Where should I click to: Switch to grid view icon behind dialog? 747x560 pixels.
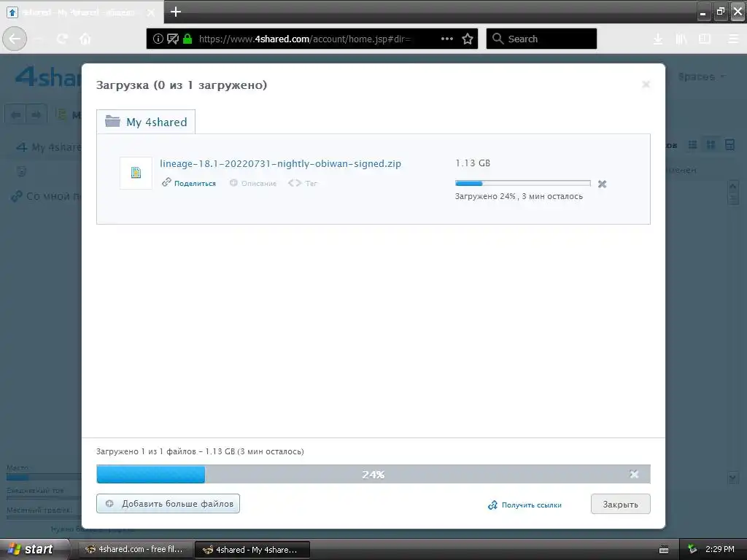click(x=711, y=145)
